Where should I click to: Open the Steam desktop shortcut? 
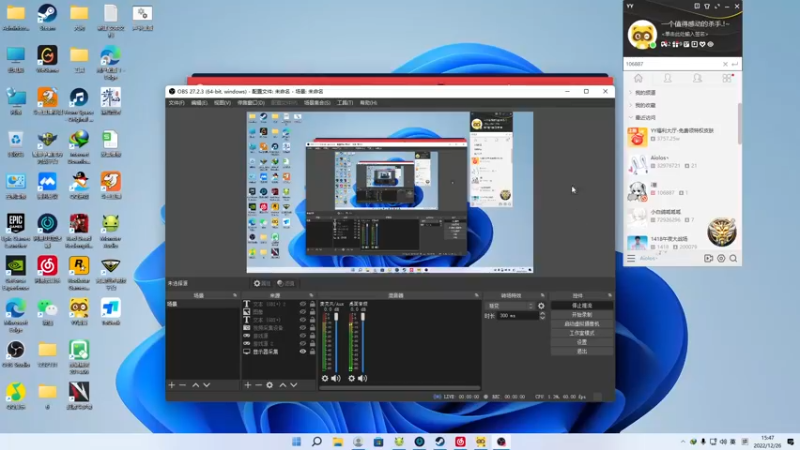pos(47,17)
